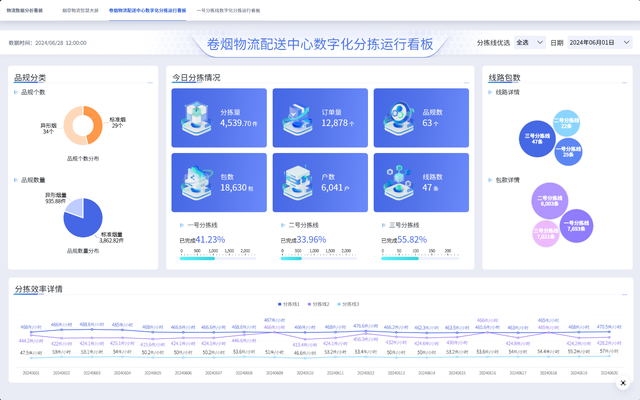Click the 品规个数分布 caption
This screenshot has width=640, height=400.
[x=83, y=158]
